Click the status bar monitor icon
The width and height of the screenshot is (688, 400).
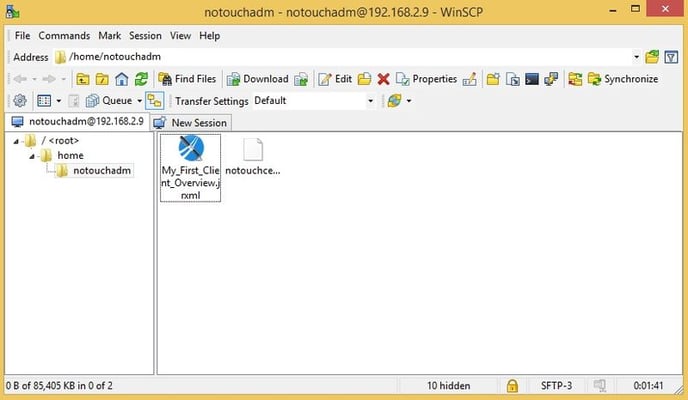point(600,386)
